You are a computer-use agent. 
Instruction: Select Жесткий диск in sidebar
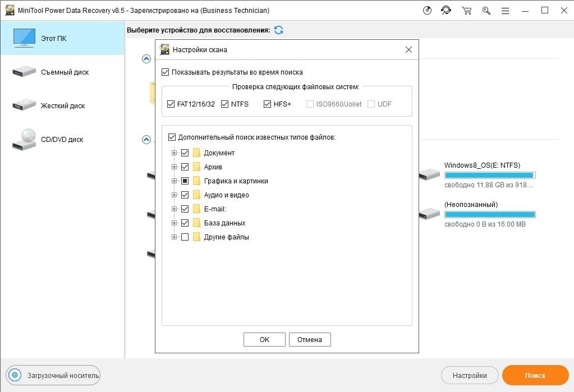(62, 105)
